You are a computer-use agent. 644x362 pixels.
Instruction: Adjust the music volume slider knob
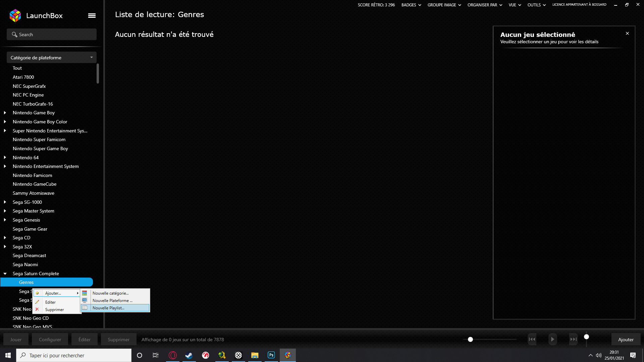click(586, 337)
